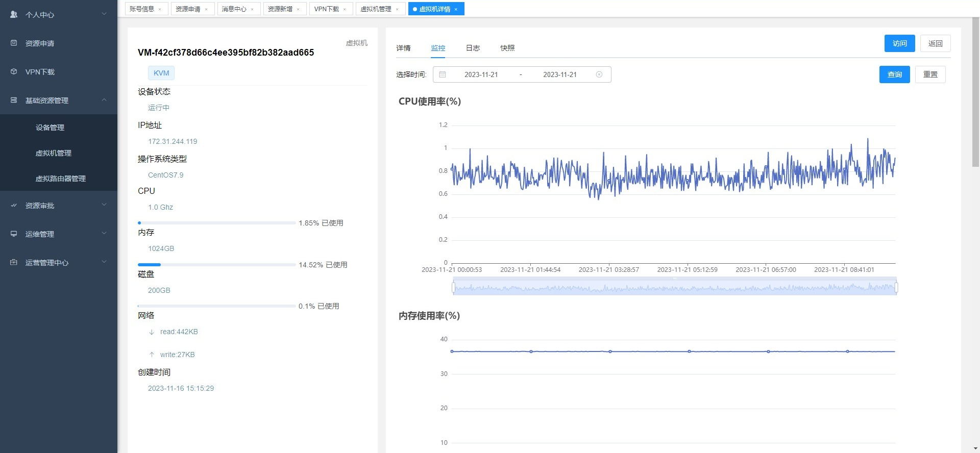This screenshot has height=453, width=980.
Task: Open 虚拟路由器管理 submenu item
Action: (59, 179)
